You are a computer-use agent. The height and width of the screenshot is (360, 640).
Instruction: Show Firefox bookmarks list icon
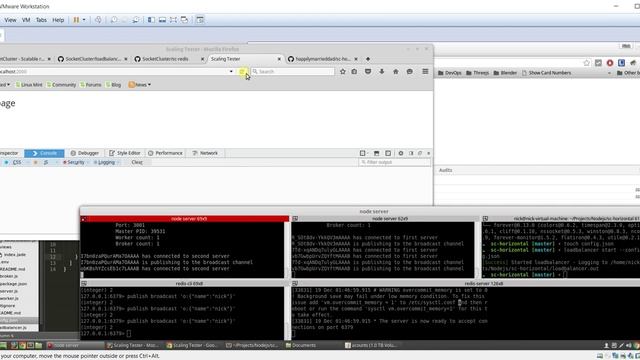click(354, 71)
